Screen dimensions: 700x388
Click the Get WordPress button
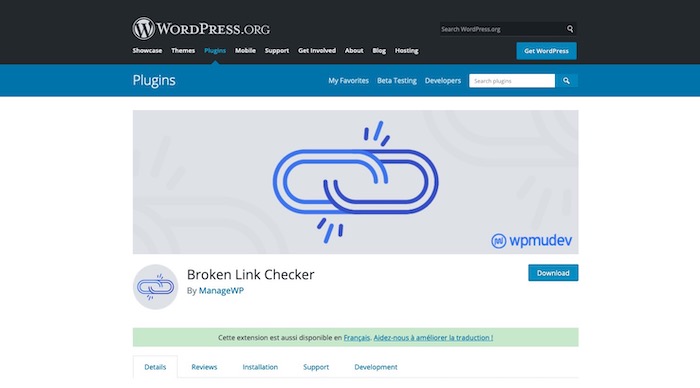tap(546, 51)
